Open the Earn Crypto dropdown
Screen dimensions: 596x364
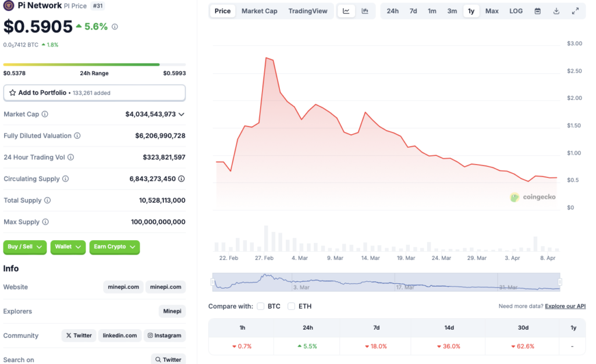pyautogui.click(x=115, y=247)
